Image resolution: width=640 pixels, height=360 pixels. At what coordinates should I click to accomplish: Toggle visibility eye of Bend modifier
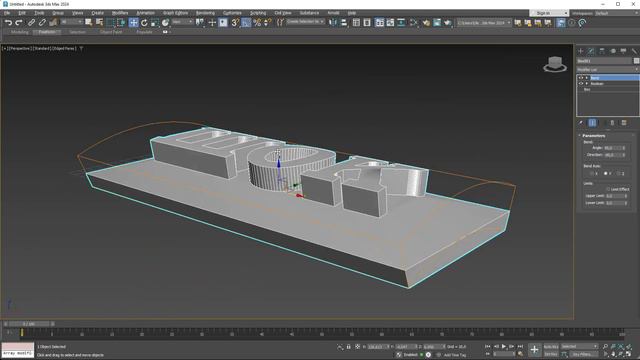(x=581, y=78)
